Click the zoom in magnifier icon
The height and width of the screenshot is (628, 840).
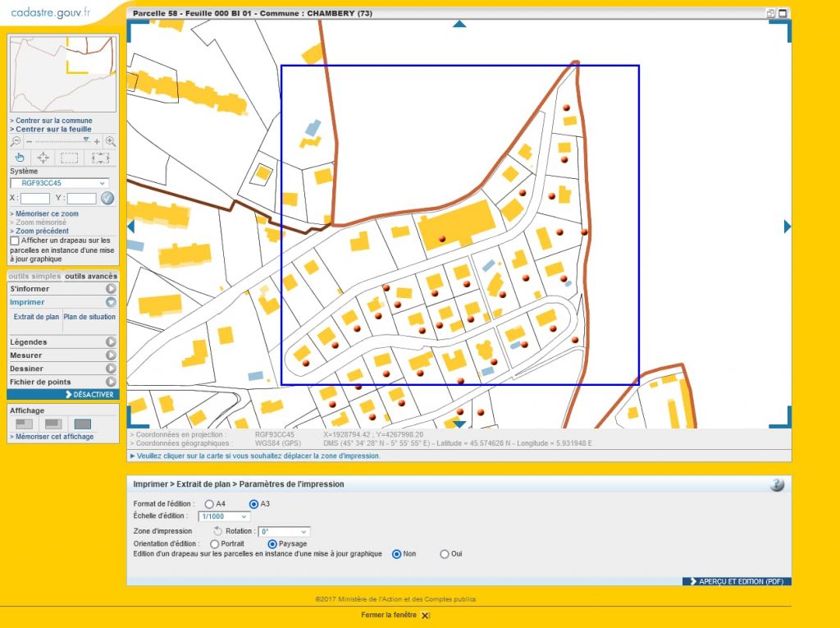[x=110, y=141]
